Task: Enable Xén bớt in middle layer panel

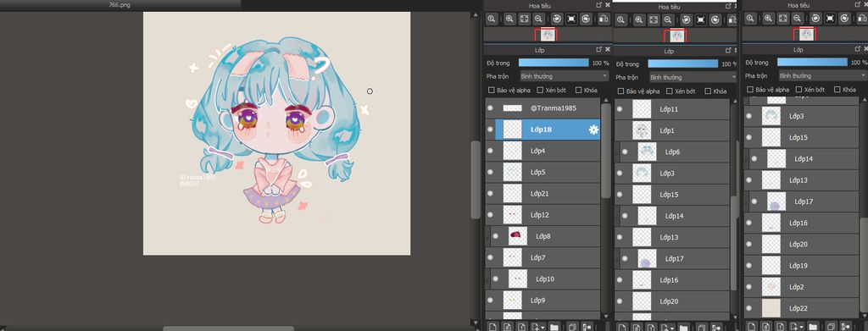Action: tap(670, 91)
